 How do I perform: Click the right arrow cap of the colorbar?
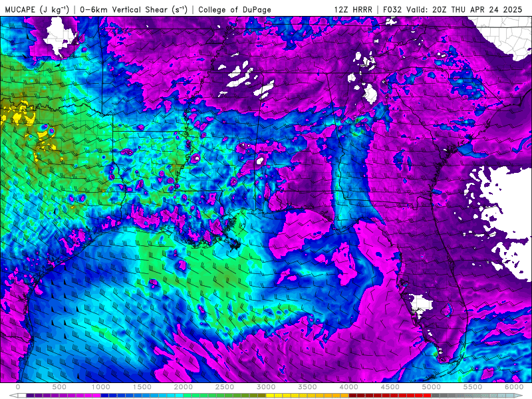coord(519,396)
